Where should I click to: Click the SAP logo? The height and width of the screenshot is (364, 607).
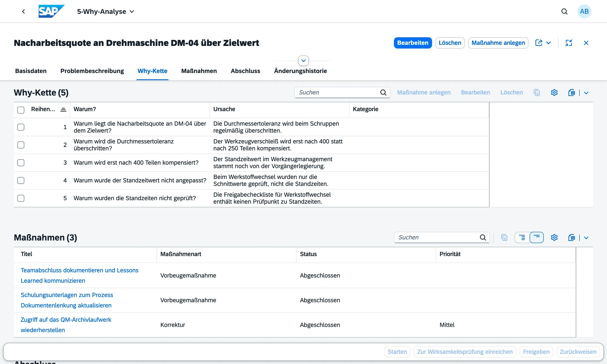[x=52, y=11]
